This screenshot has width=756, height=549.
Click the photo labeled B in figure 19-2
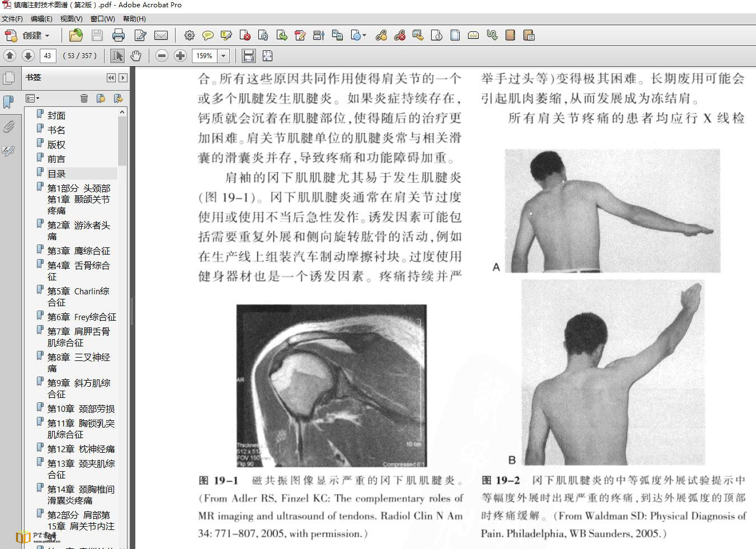click(x=613, y=373)
